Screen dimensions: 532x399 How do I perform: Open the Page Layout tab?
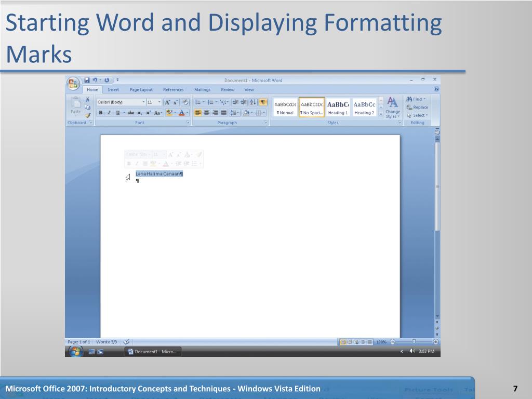click(x=141, y=89)
